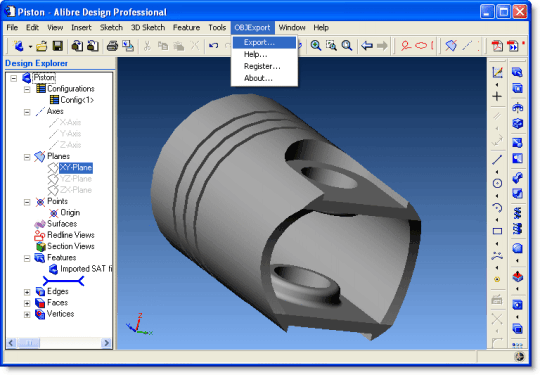The height and width of the screenshot is (375, 540).
Task: Click the Zoom to Window magnifier icon
Action: point(331,46)
